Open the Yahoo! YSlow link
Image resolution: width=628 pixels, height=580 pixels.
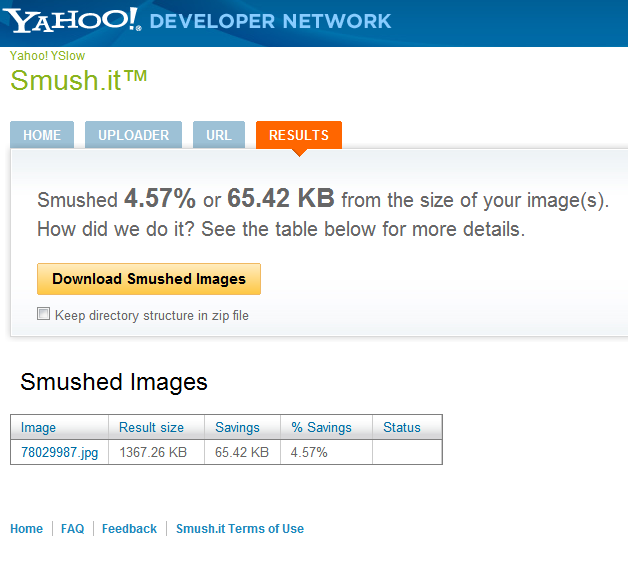click(x=47, y=56)
